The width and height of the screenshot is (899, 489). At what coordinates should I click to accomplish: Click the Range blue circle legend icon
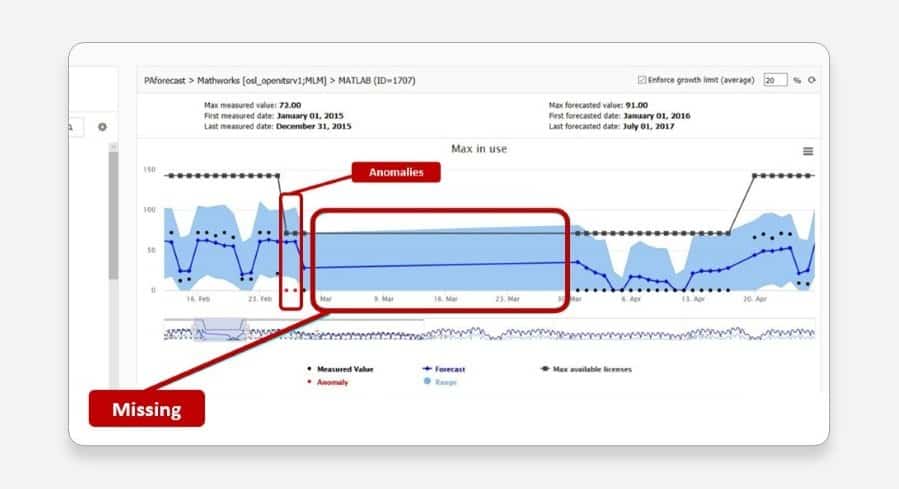pos(427,381)
